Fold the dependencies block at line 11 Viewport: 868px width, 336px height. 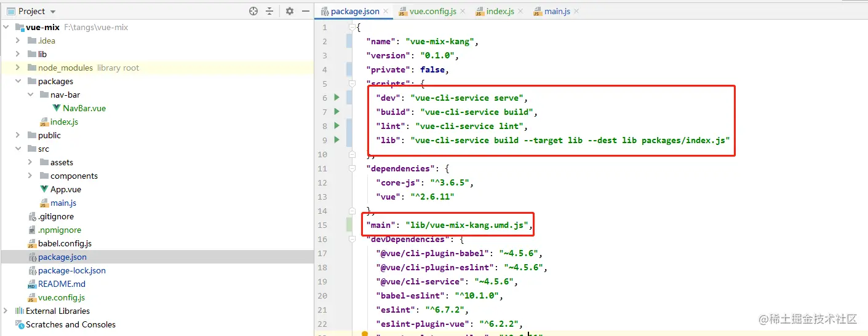click(x=352, y=168)
